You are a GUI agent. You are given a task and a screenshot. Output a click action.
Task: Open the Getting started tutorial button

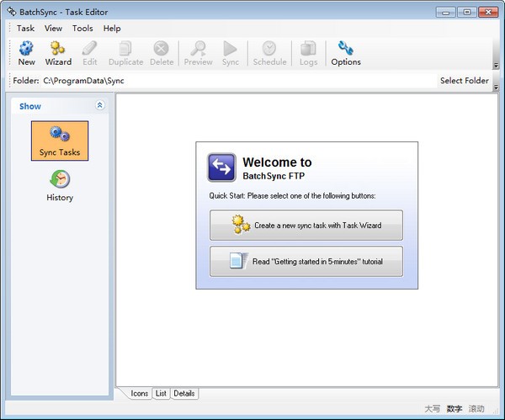click(x=306, y=262)
